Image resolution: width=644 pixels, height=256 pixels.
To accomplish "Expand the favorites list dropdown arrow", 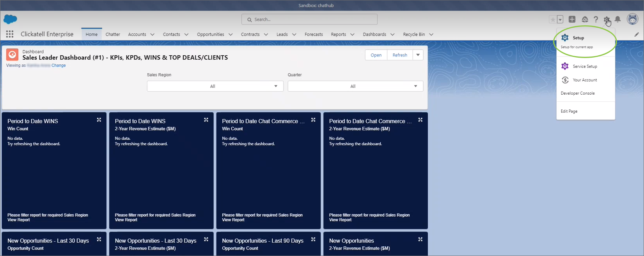I will 560,19.
